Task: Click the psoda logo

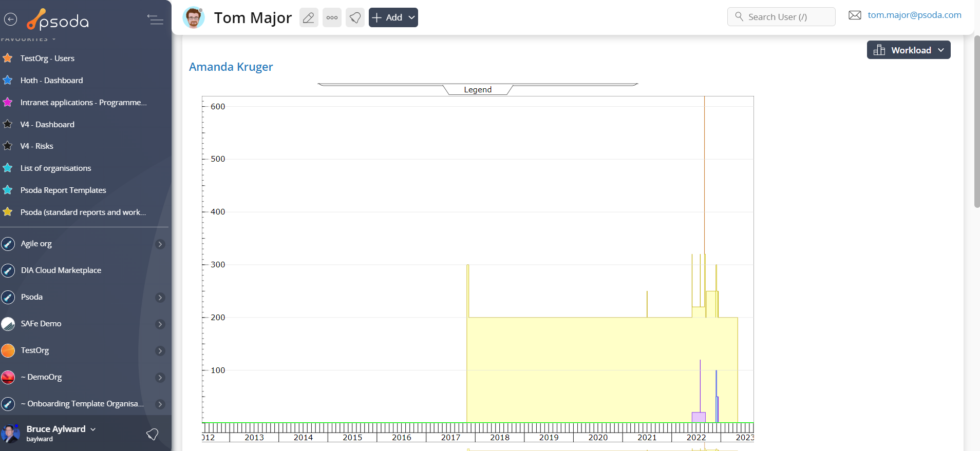Action: pyautogui.click(x=58, y=20)
